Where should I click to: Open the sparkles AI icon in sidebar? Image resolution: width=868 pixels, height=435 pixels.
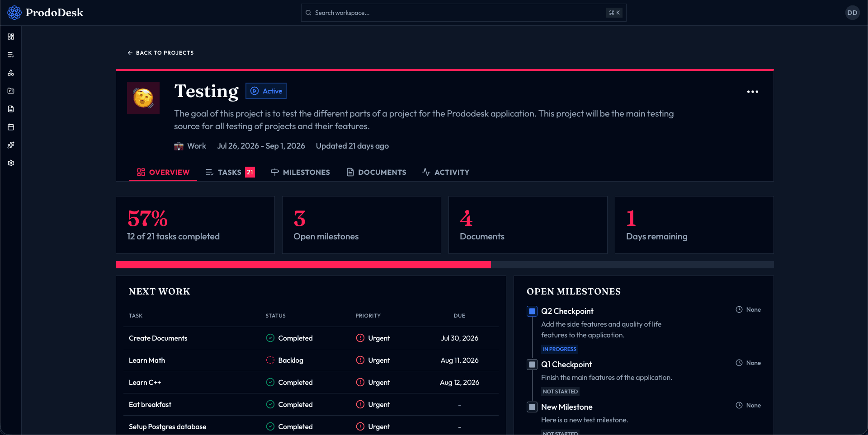tap(11, 145)
